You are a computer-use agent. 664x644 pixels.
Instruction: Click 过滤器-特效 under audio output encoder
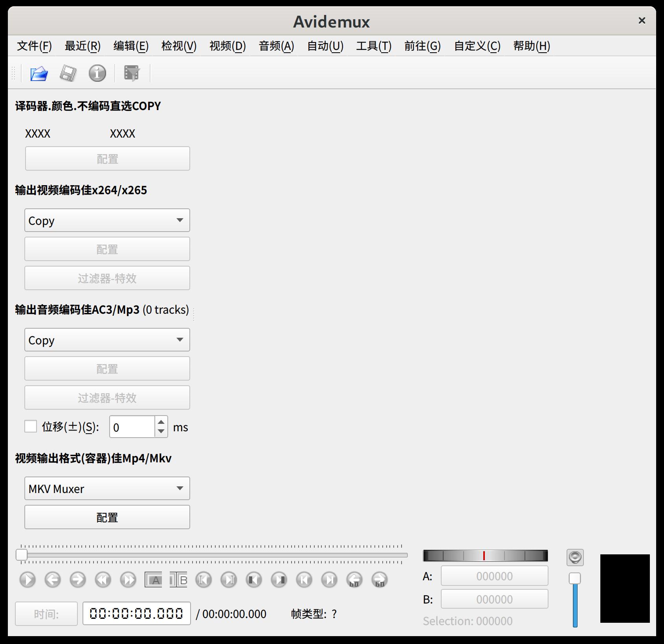pos(107,398)
